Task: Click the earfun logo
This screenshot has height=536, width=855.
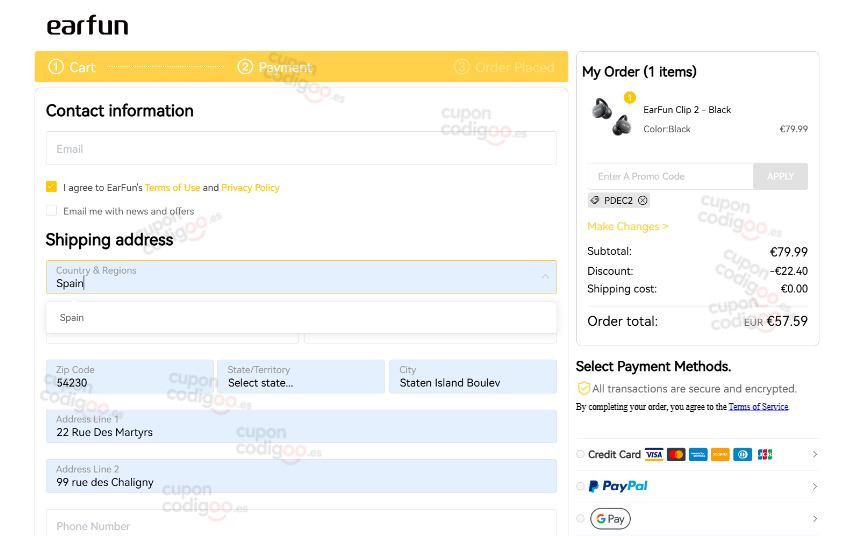Action: coord(87,26)
